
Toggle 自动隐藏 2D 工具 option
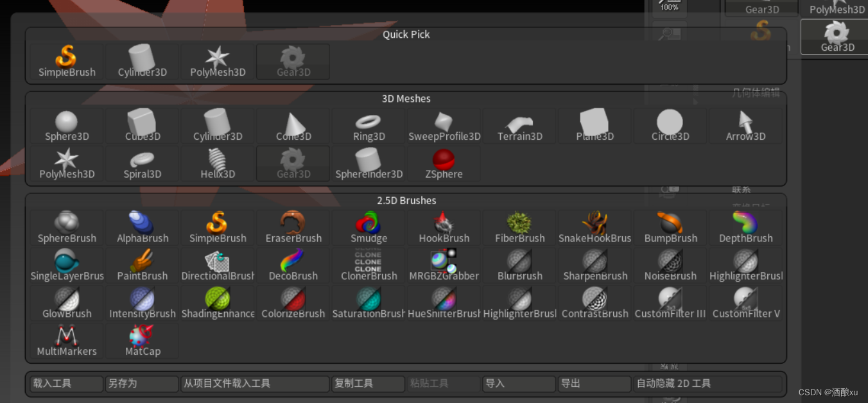[x=708, y=384]
